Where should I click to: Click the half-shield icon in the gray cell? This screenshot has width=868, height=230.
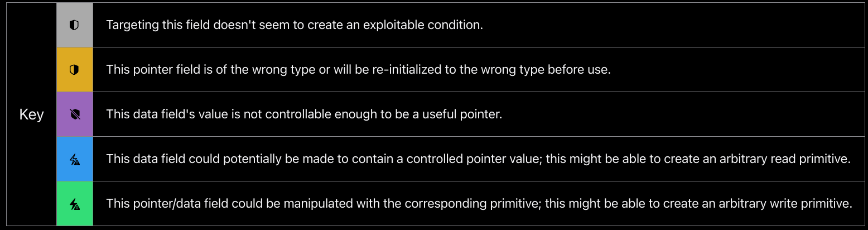pos(74,25)
